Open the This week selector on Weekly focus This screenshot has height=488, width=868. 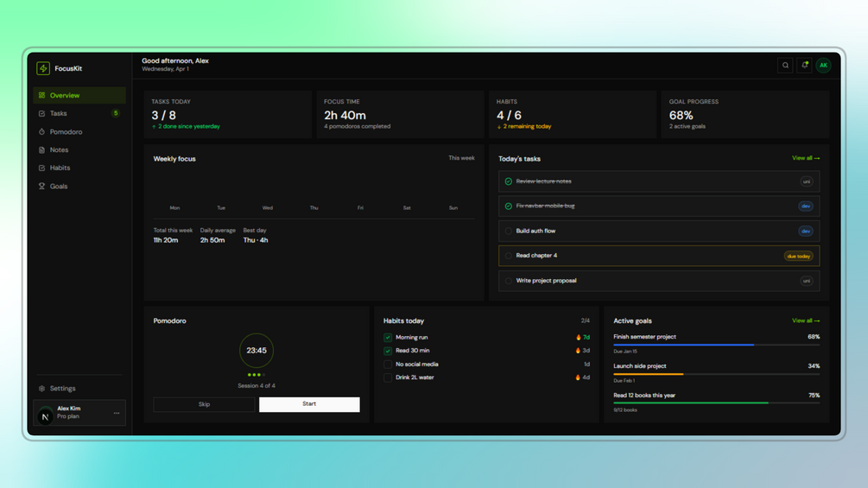[461, 158]
